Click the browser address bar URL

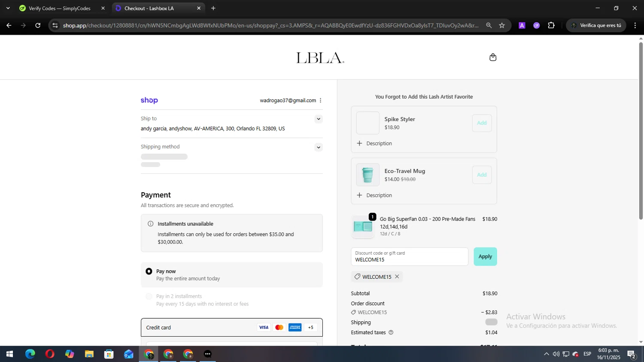tap(270, 25)
